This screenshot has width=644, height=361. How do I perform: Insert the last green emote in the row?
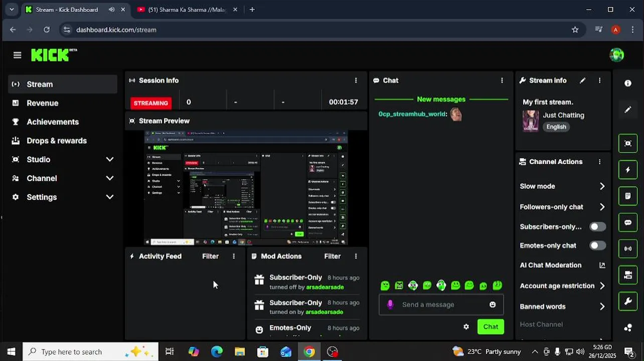pyautogui.click(x=497, y=285)
